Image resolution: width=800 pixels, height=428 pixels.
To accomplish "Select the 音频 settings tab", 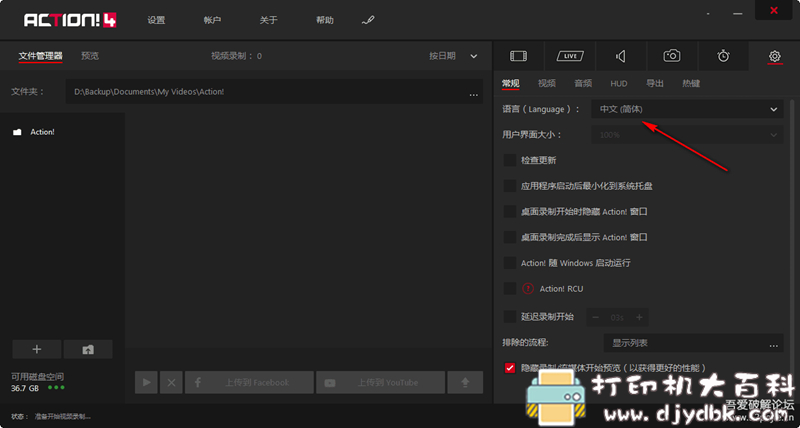I will click(x=583, y=84).
